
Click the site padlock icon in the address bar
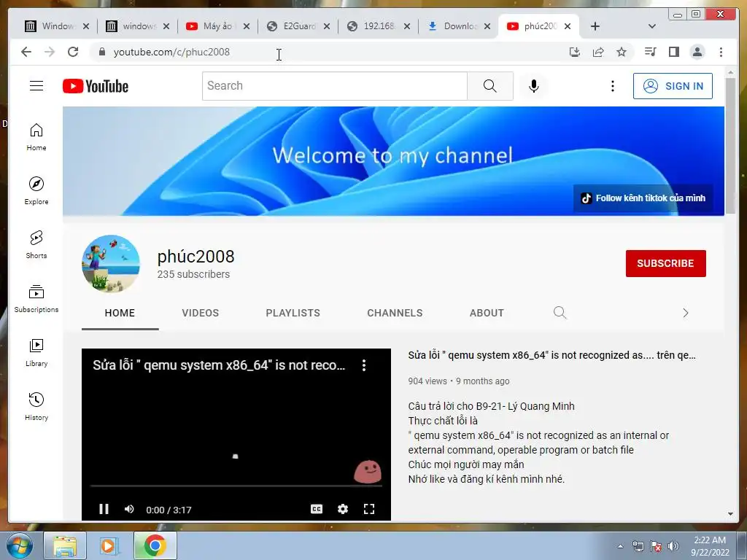(102, 52)
